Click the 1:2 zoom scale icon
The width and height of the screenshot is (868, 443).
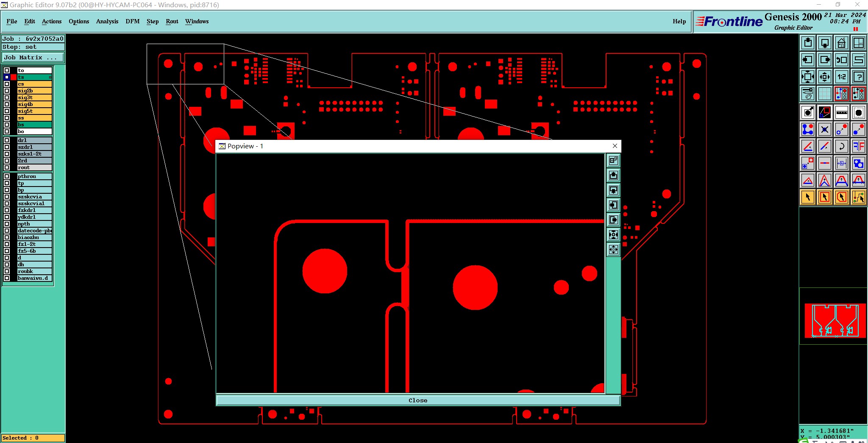[x=841, y=77]
